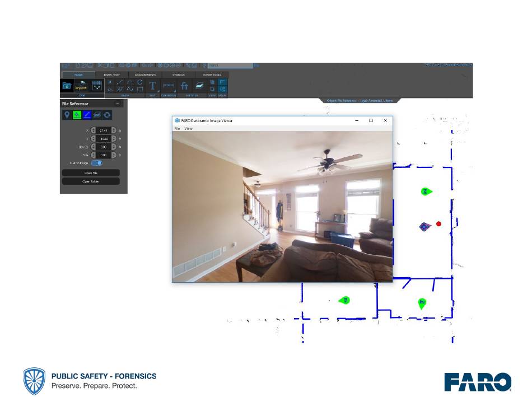532x397 pixels.
Task: Collapse the File Reference panel
Action: click(118, 104)
